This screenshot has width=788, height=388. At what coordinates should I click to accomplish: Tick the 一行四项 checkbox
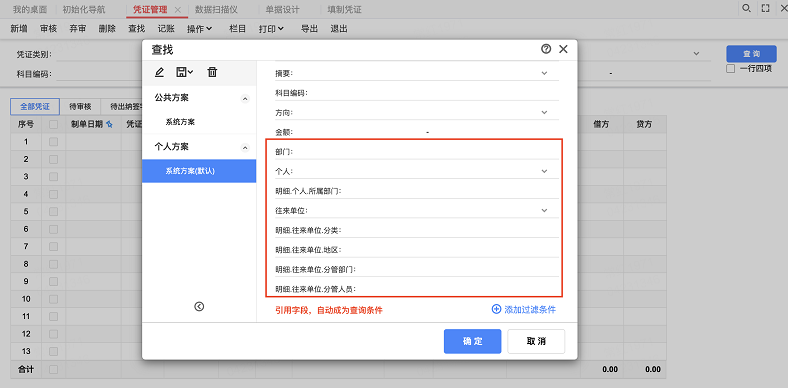pyautogui.click(x=731, y=69)
